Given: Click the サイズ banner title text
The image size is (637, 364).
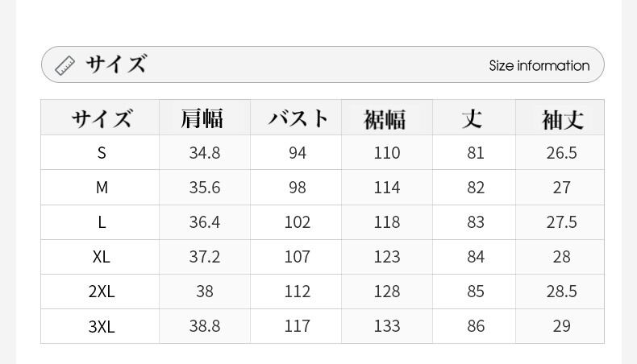Looking at the screenshot, I should [116, 64].
